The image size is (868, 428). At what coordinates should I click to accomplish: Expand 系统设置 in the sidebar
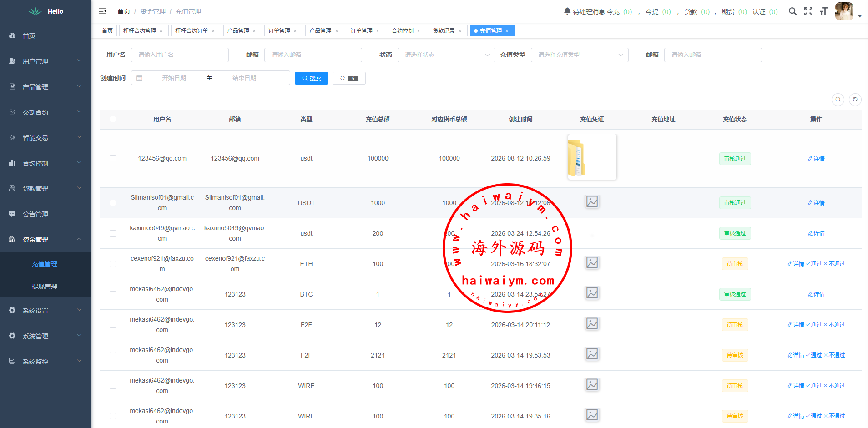click(x=45, y=311)
